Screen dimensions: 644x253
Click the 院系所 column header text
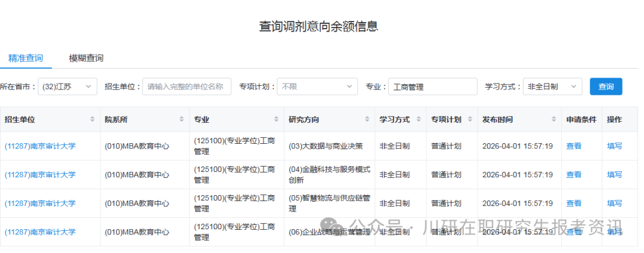pyautogui.click(x=116, y=119)
